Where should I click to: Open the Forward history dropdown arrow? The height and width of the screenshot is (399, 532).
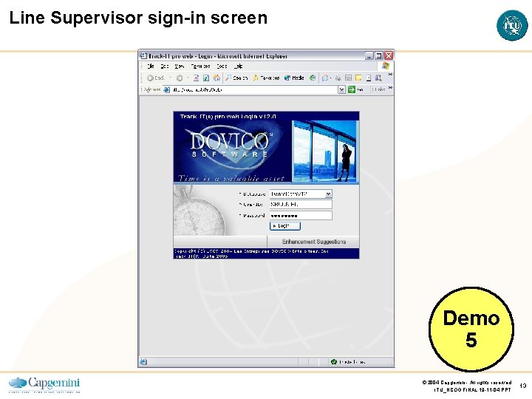coord(187,78)
